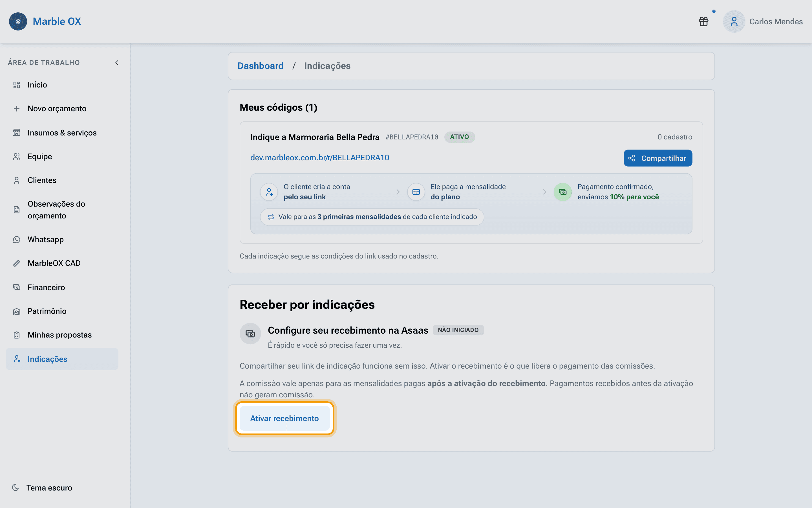Click Indique a Marmoraria Bella Pedra title
812x508 pixels.
pos(315,137)
